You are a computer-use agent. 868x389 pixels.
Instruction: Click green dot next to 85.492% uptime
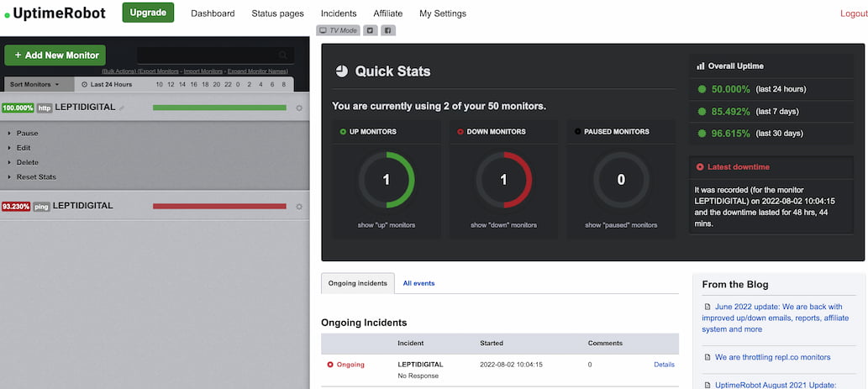click(x=702, y=111)
